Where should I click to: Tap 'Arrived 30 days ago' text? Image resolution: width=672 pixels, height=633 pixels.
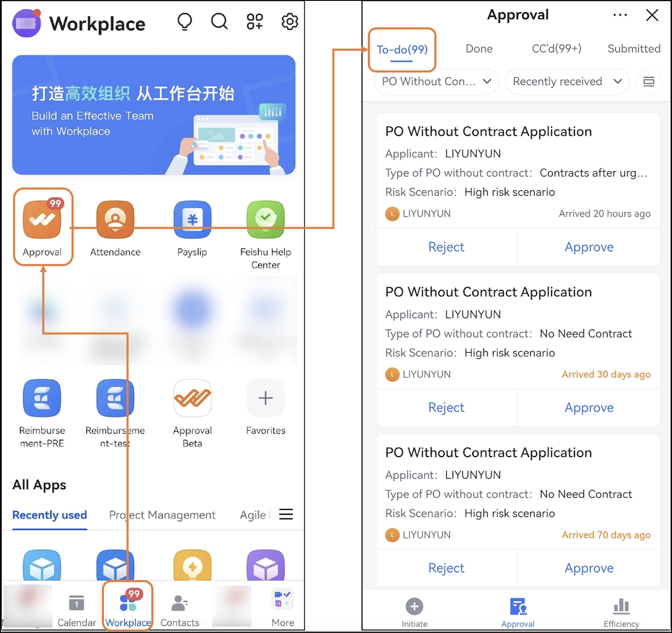[x=606, y=374]
